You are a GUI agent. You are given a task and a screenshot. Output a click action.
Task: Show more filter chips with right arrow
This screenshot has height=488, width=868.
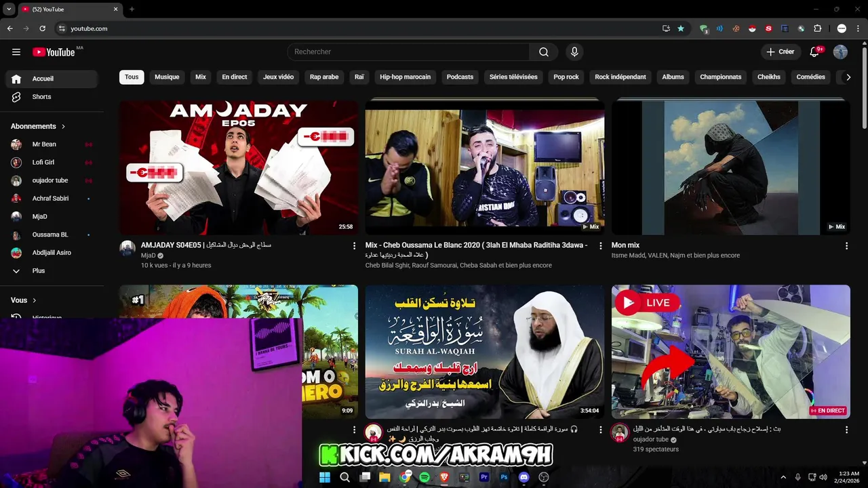848,77
